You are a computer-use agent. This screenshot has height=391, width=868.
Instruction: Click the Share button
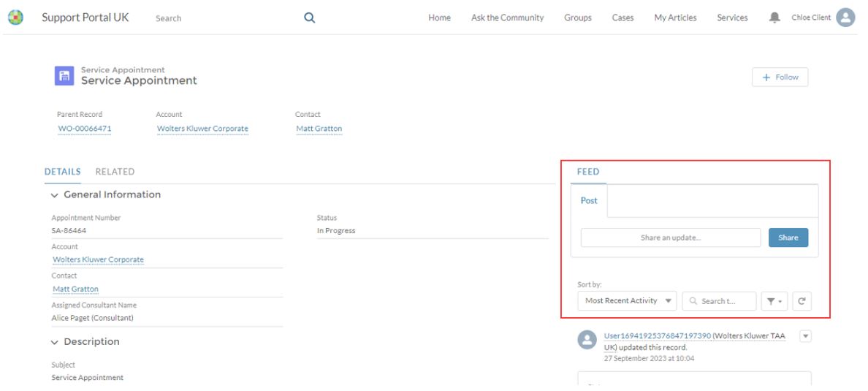(788, 238)
